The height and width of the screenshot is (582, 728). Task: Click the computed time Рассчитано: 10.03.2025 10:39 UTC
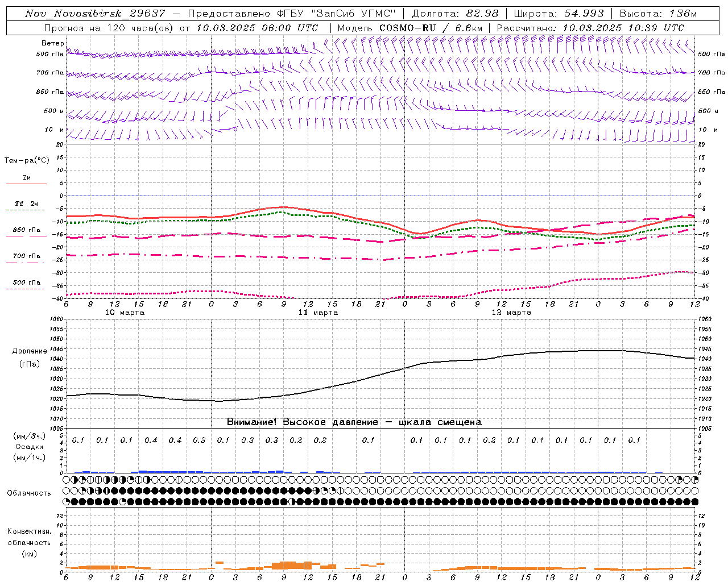590,28
